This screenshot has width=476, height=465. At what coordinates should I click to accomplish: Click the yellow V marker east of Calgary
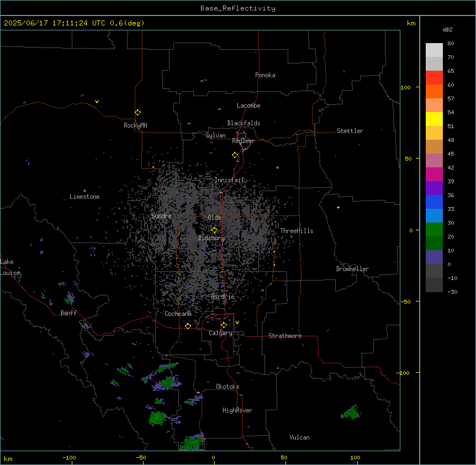[237, 323]
